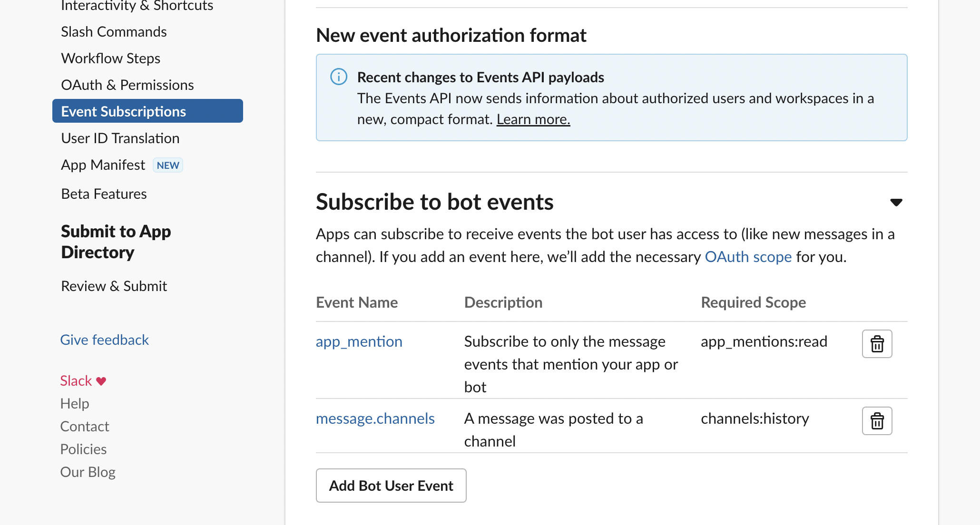This screenshot has width=980, height=525.
Task: Delete the message.channels event with trash icon
Action: (x=877, y=421)
